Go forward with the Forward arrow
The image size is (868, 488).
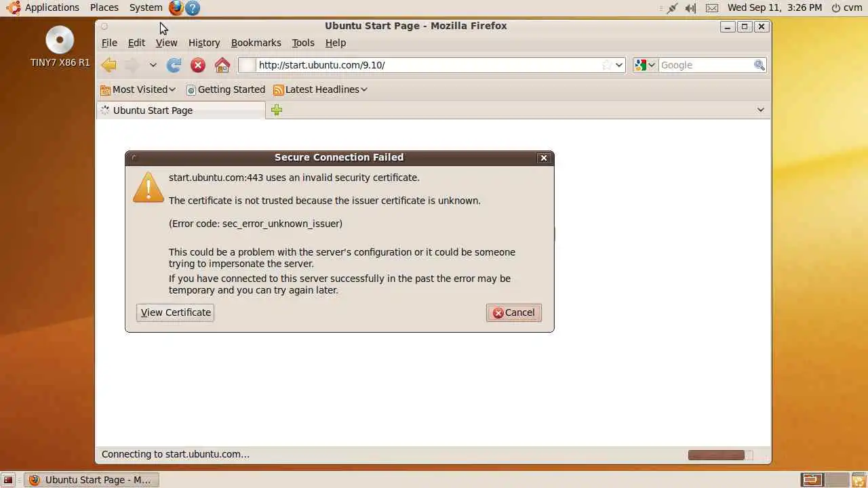click(132, 65)
